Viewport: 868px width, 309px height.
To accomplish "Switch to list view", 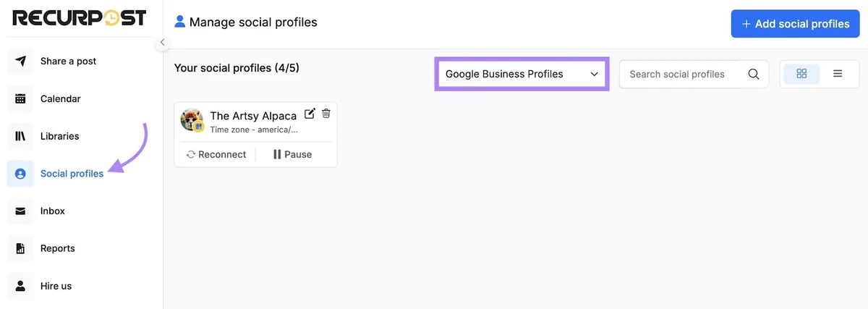I will pos(838,74).
